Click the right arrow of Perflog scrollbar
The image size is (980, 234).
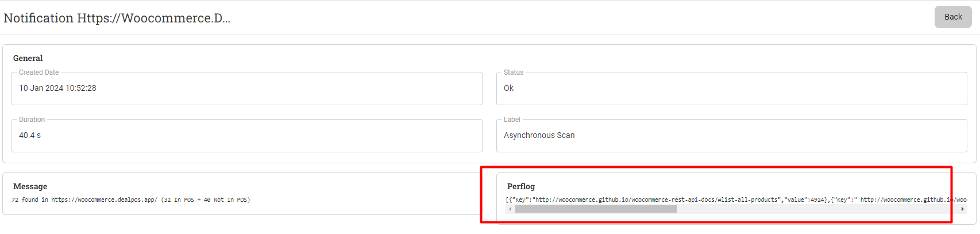tap(962, 209)
